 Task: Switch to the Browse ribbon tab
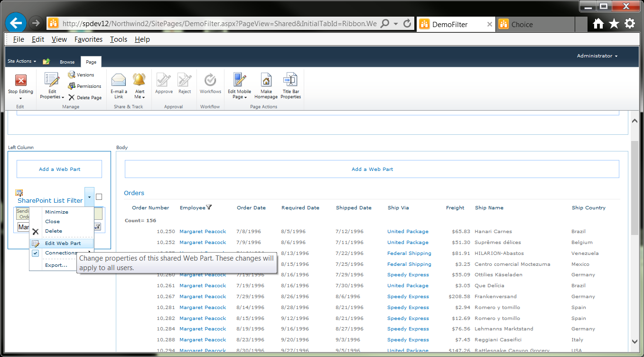pos(67,62)
